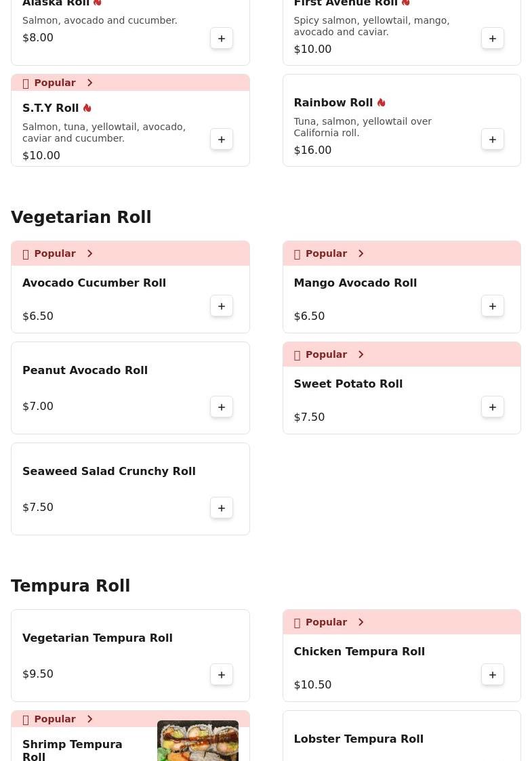The height and width of the screenshot is (761, 532).
Task: Expand Popular chevron above Sweet Potato Roll
Action: (361, 354)
